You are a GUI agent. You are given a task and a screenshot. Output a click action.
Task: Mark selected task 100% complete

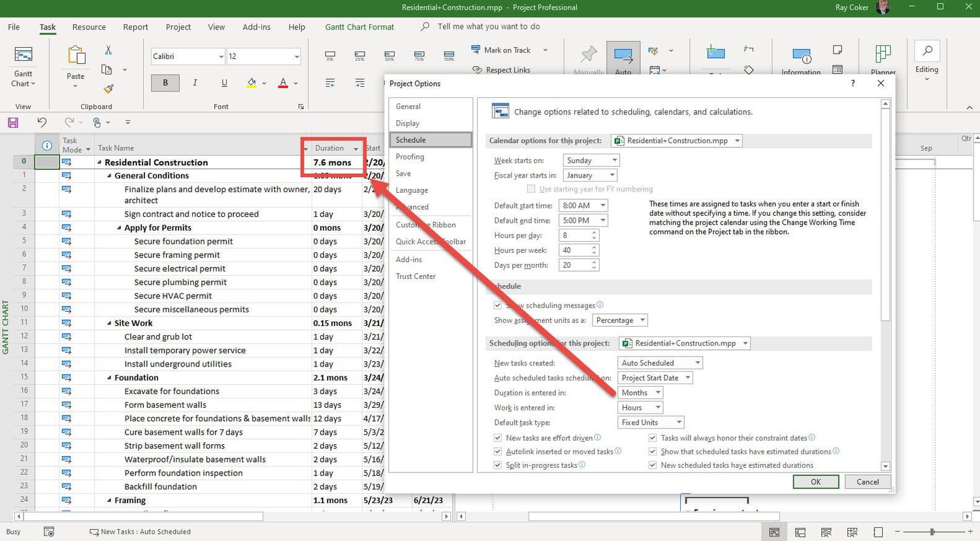pyautogui.click(x=448, y=54)
